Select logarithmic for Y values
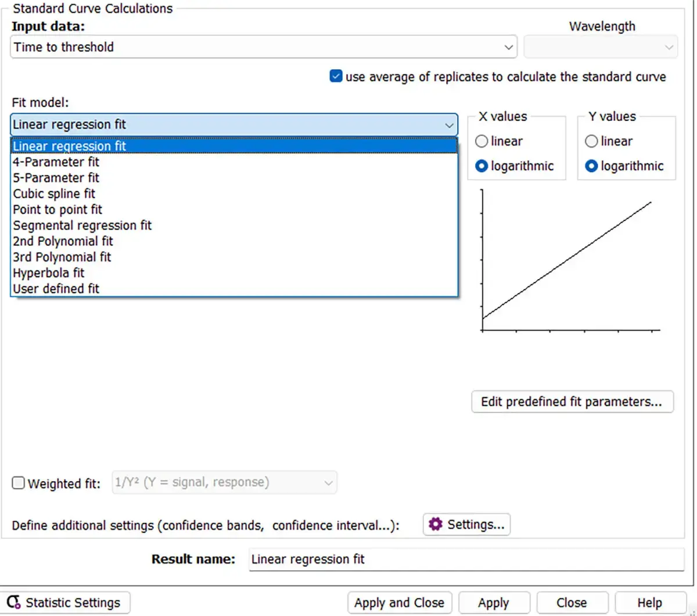This screenshot has width=697, height=616. tap(591, 166)
